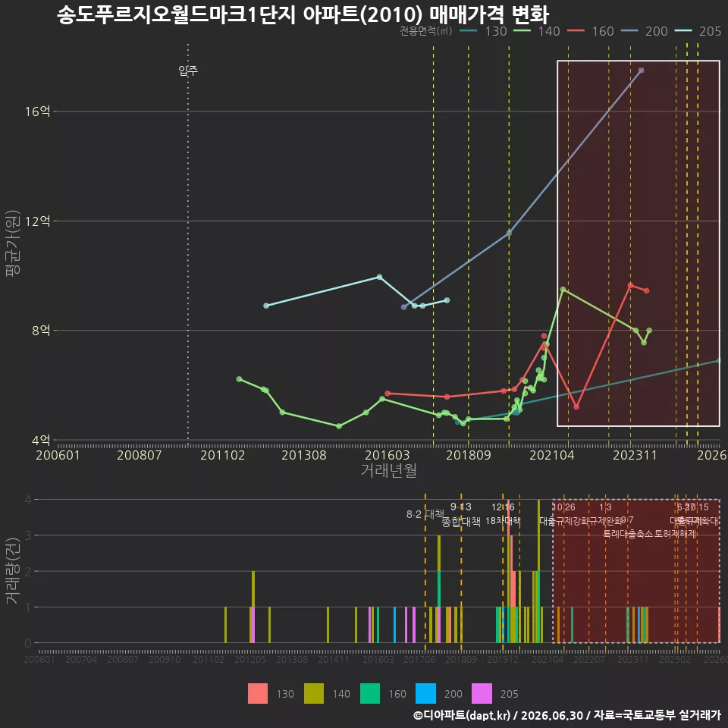
Task: Click the 200 line point near 12억
Action: coord(509,234)
